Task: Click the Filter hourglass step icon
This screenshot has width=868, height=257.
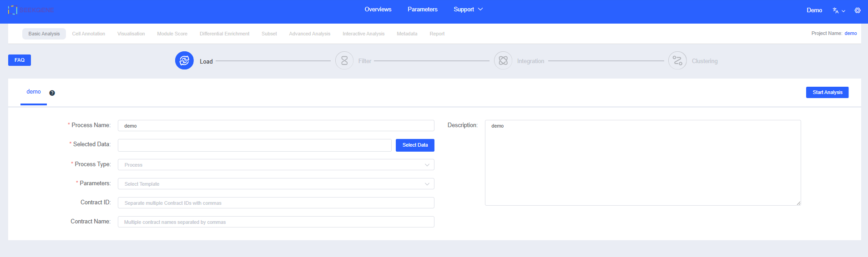Action: 344,60
